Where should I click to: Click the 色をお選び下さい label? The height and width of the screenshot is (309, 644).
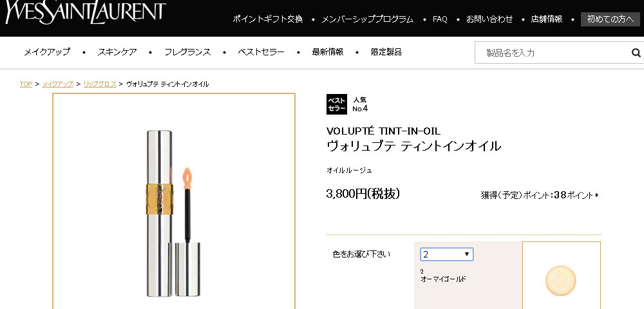(361, 254)
